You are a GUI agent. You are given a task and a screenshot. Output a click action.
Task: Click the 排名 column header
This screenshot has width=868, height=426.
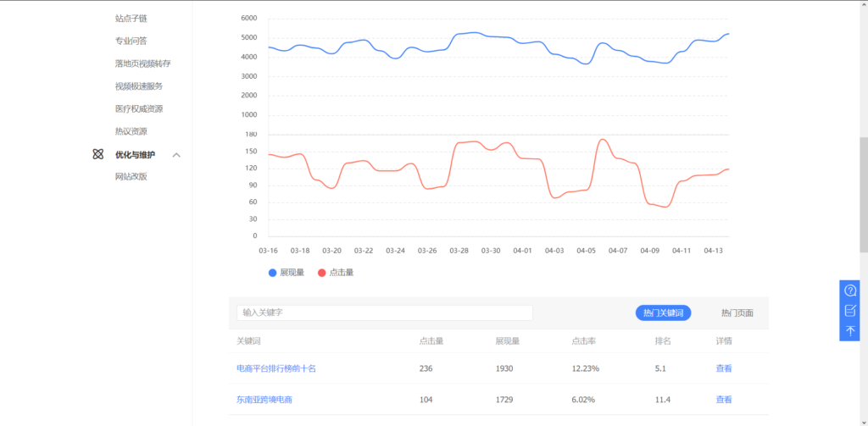663,340
